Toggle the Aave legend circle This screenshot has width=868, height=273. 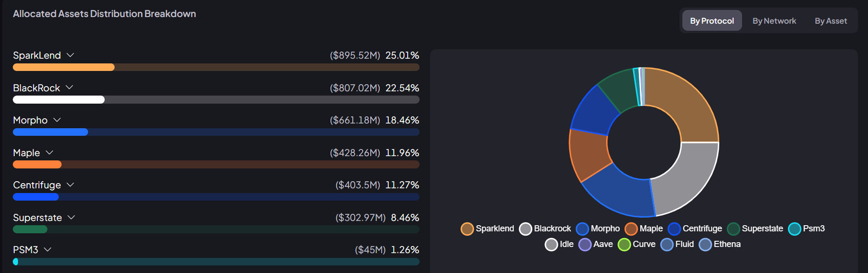tap(585, 245)
